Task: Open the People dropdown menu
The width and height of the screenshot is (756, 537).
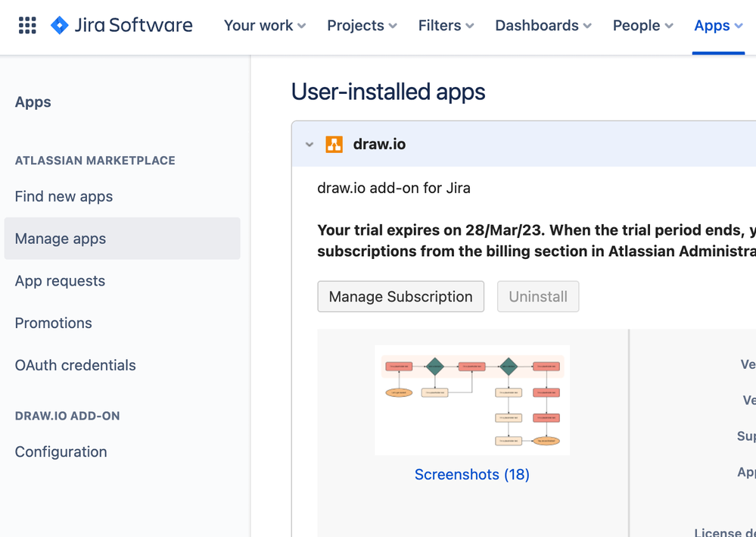Action: (642, 25)
